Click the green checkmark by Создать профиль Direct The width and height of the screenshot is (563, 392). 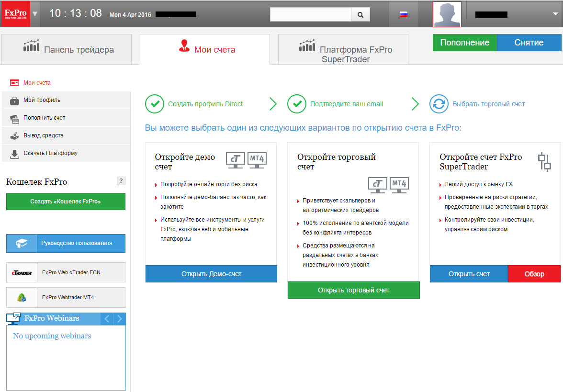(x=155, y=104)
